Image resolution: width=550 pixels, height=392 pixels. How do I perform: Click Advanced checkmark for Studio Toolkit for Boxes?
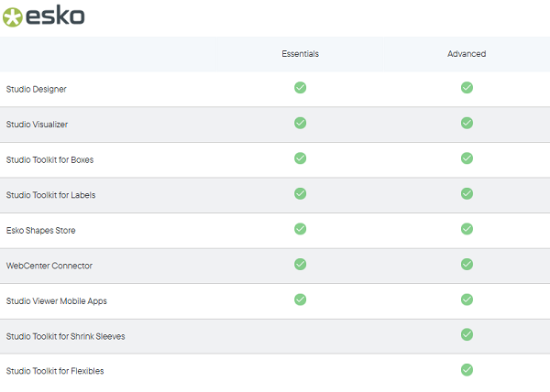click(467, 158)
